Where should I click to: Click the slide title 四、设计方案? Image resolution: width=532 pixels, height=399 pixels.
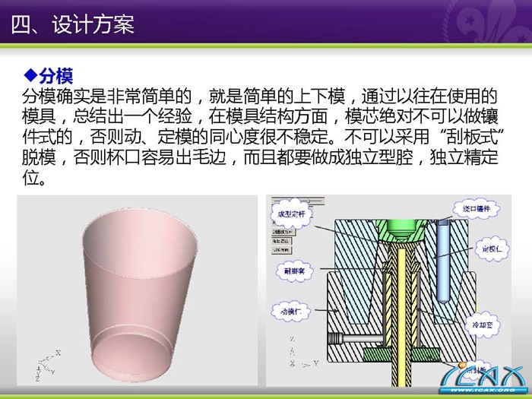point(73,24)
